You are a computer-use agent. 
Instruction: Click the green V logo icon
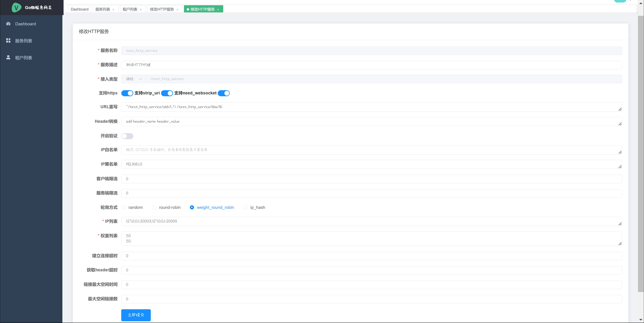click(16, 8)
